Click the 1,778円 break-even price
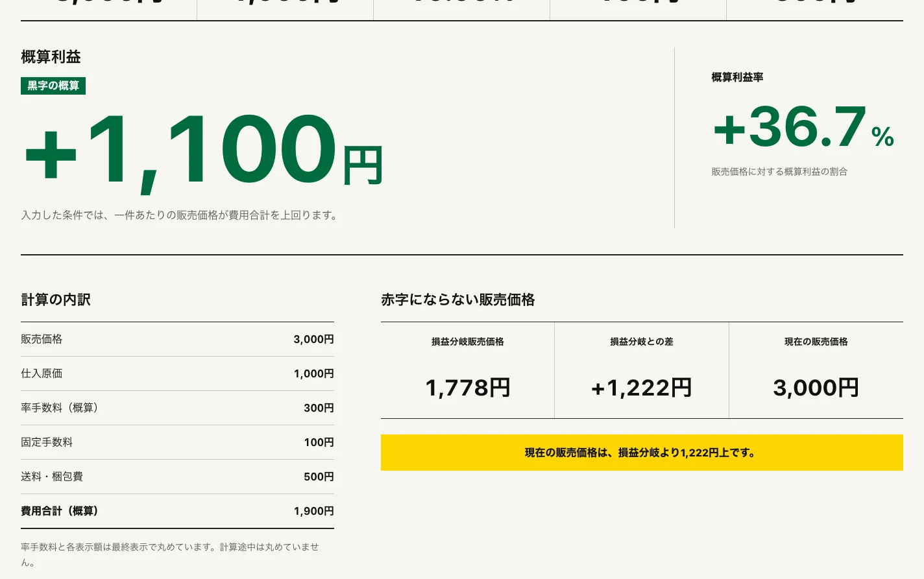This screenshot has height=579, width=924. pos(468,388)
